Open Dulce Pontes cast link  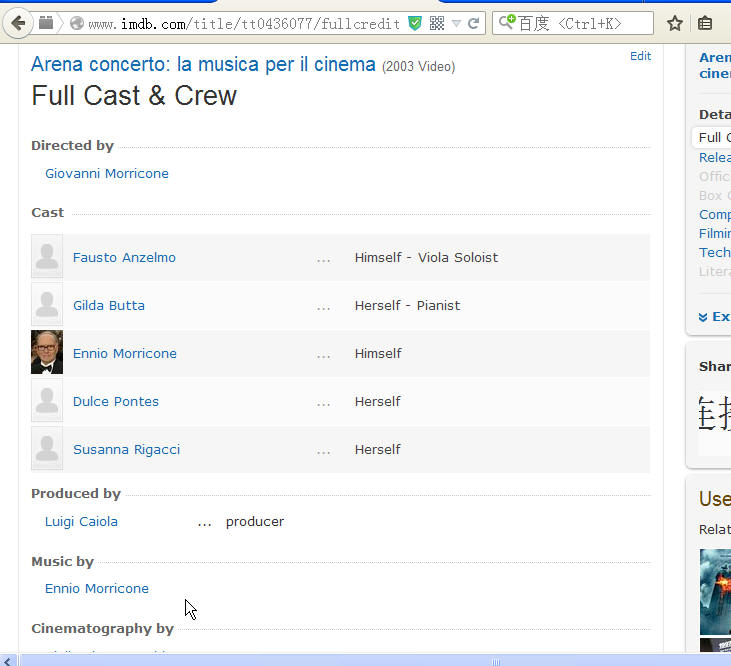click(116, 401)
